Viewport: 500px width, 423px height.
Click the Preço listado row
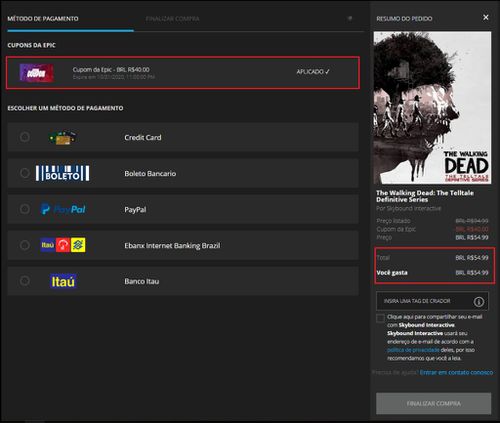[432, 221]
